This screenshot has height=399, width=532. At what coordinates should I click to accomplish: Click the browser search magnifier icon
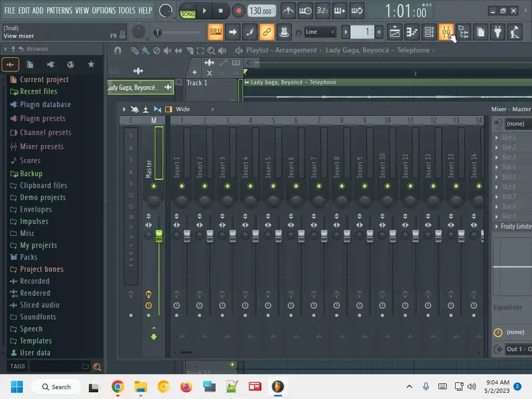[97, 366]
